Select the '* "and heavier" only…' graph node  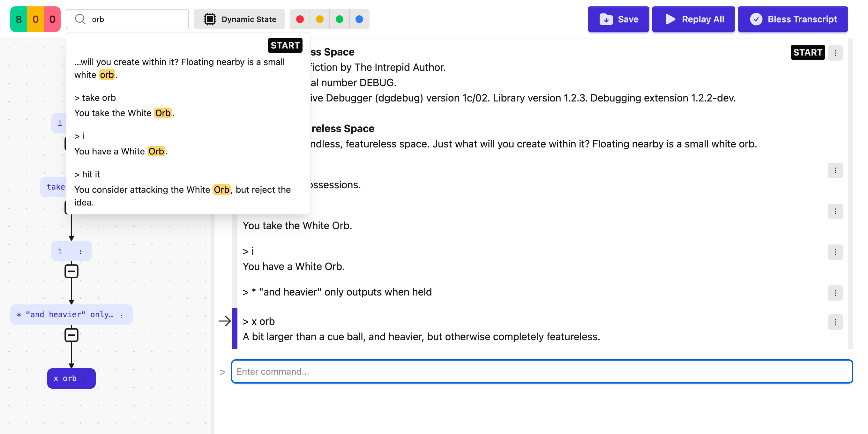[71, 314]
